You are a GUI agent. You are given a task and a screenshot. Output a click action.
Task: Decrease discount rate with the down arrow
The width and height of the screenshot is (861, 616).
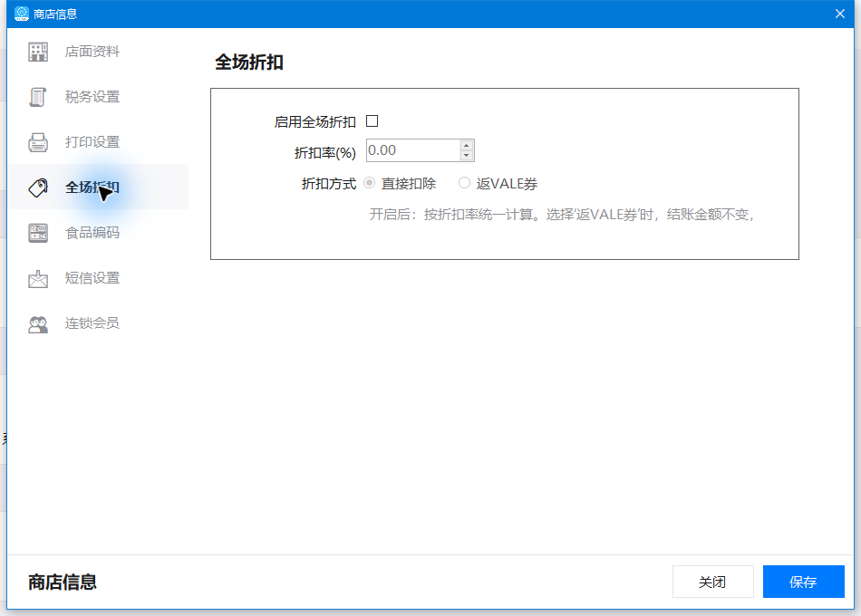coord(467,156)
